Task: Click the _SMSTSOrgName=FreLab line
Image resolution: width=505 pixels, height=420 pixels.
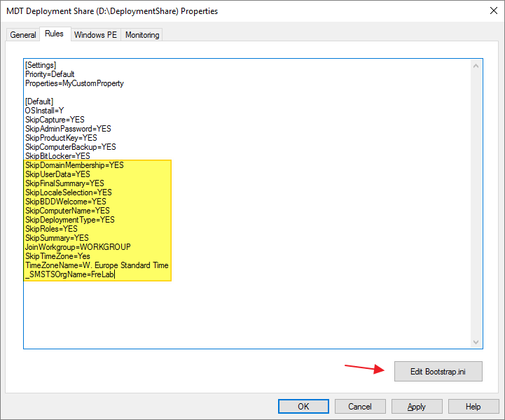Action: pyautogui.click(x=69, y=274)
